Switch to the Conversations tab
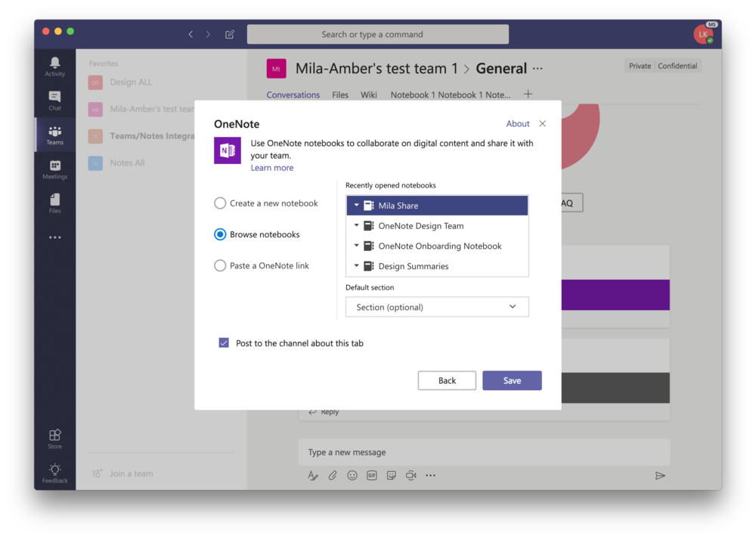This screenshot has height=539, width=756. 293,95
